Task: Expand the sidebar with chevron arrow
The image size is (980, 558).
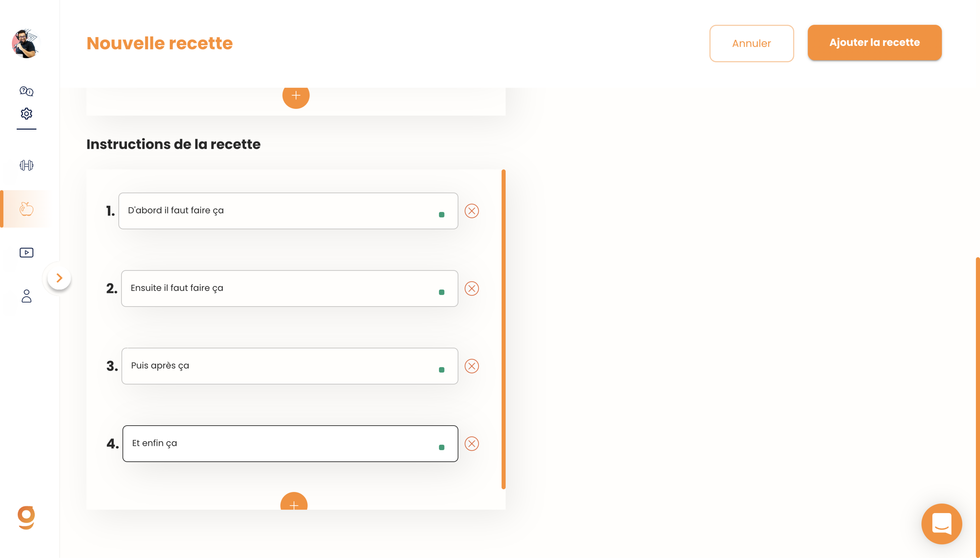Action: (59, 278)
